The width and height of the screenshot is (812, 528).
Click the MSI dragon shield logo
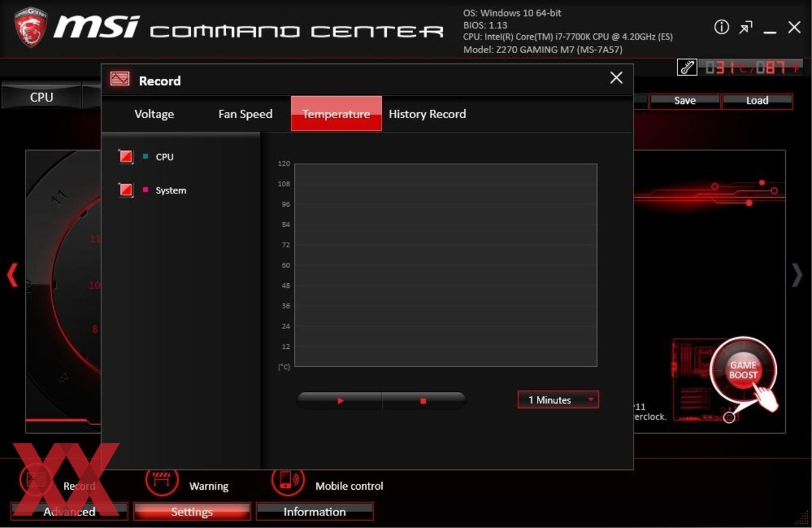point(30,27)
